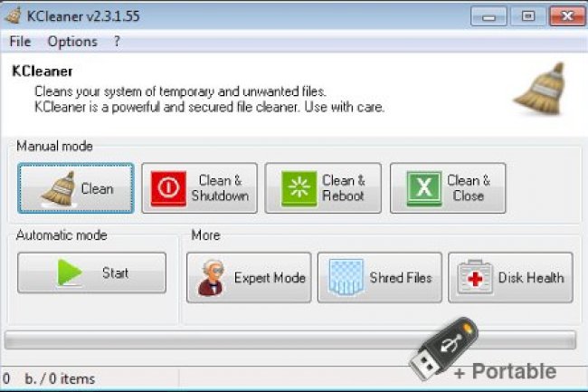Viewport: 588px width, 392px height.
Task: Click the green play arrow icon
Action: [x=70, y=272]
